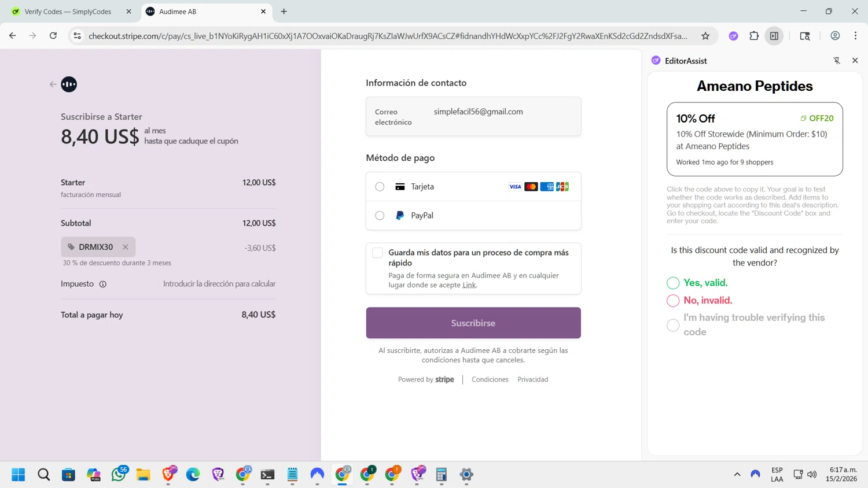Close the EditorAssist side panel
868x488 pixels.
pos(855,61)
